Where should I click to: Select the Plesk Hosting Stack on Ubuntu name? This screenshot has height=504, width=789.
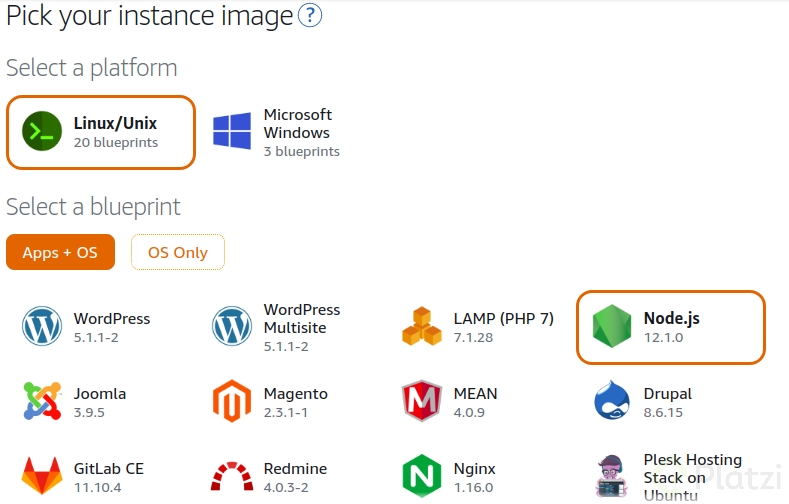click(693, 477)
